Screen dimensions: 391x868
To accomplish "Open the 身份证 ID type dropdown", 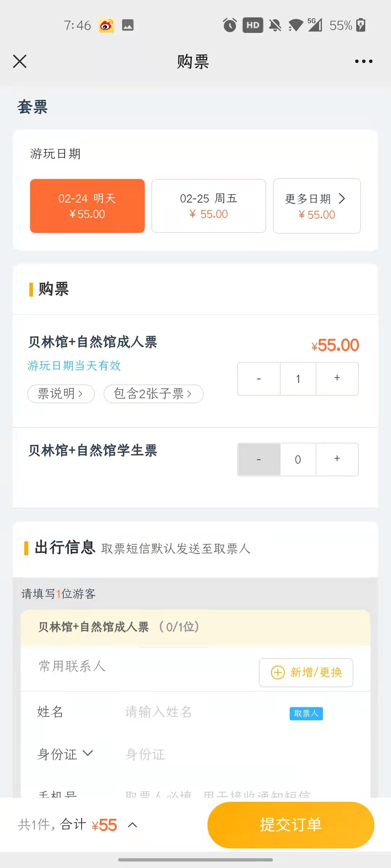I will [x=65, y=754].
